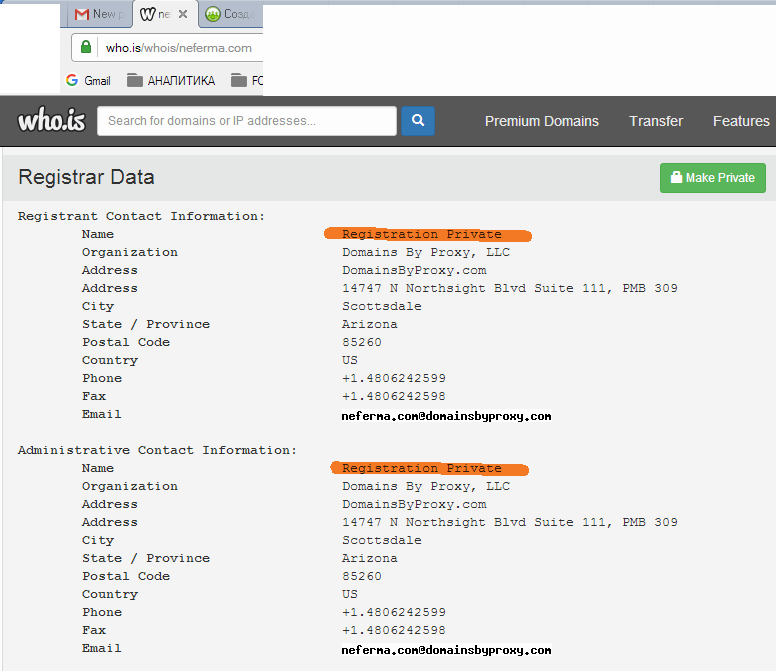Click administrative country US
The image size is (776, 671).
(x=350, y=594)
